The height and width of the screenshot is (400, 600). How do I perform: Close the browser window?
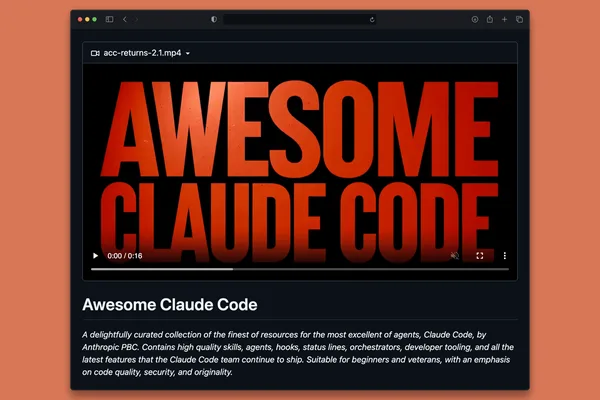pyautogui.click(x=80, y=19)
